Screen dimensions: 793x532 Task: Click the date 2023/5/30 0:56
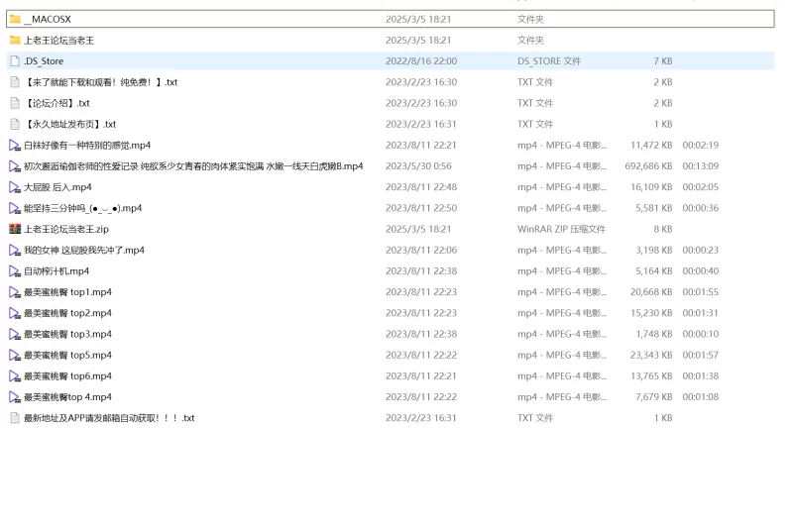[418, 166]
